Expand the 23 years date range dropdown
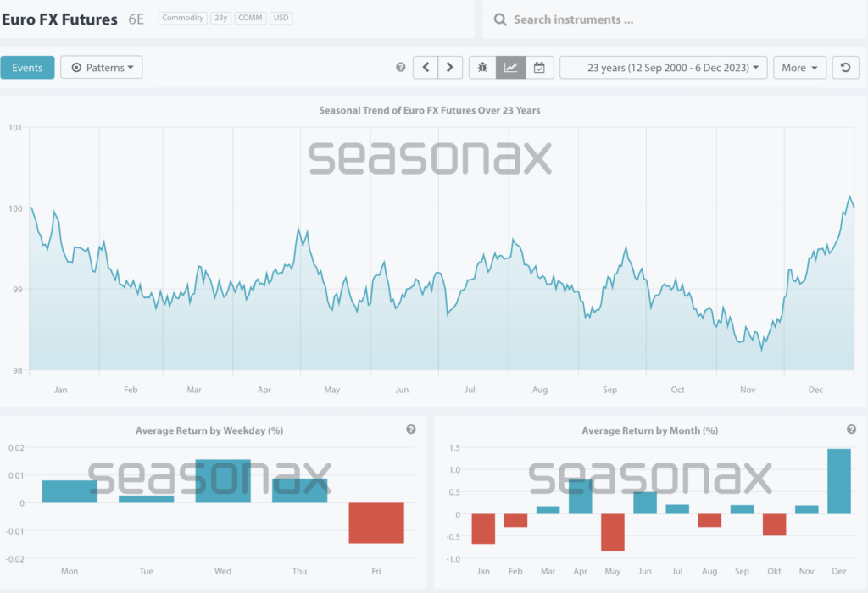This screenshot has width=868, height=593. coord(664,68)
